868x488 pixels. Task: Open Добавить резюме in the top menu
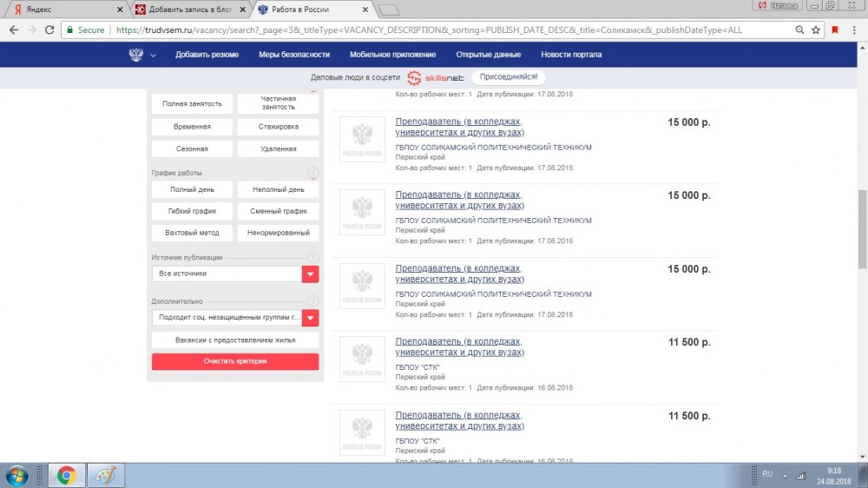point(207,55)
